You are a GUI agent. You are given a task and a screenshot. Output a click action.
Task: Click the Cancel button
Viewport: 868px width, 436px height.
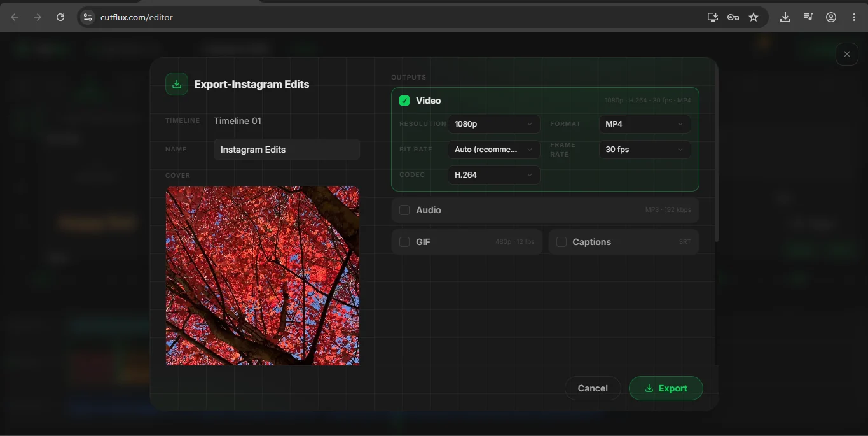point(593,388)
